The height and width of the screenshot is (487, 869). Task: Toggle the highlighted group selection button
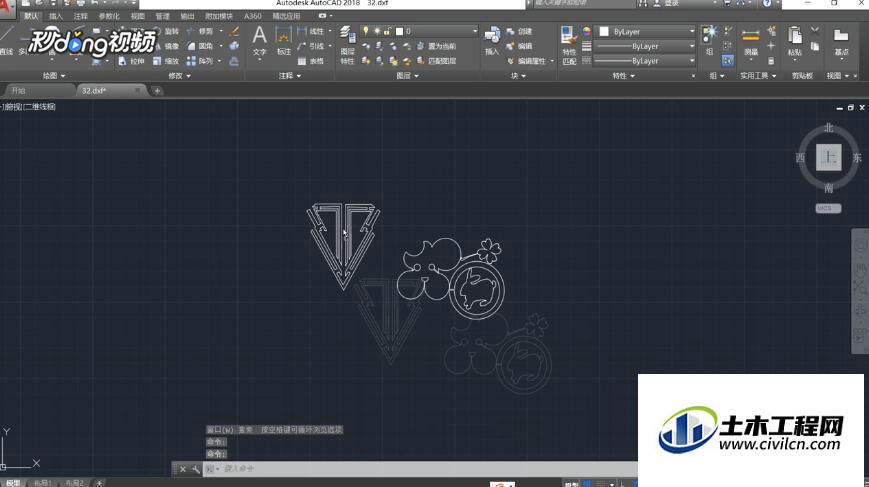[x=728, y=60]
